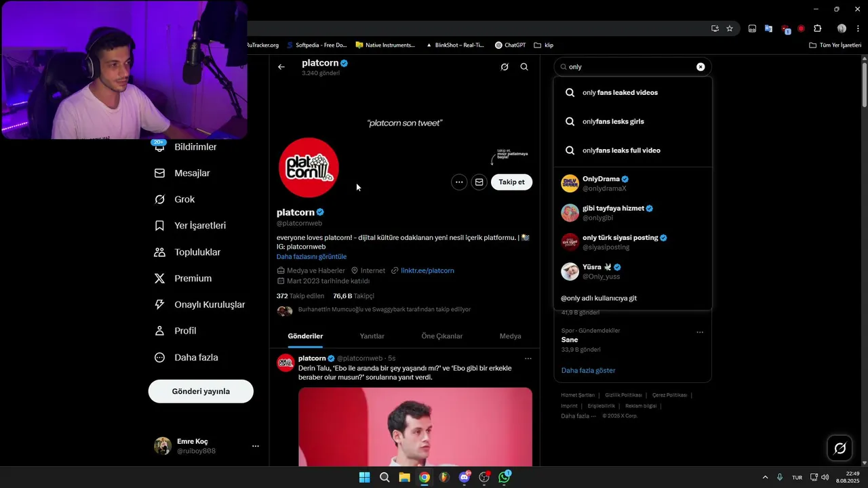
Task: Open the Chrome profile avatar
Action: (x=842, y=28)
